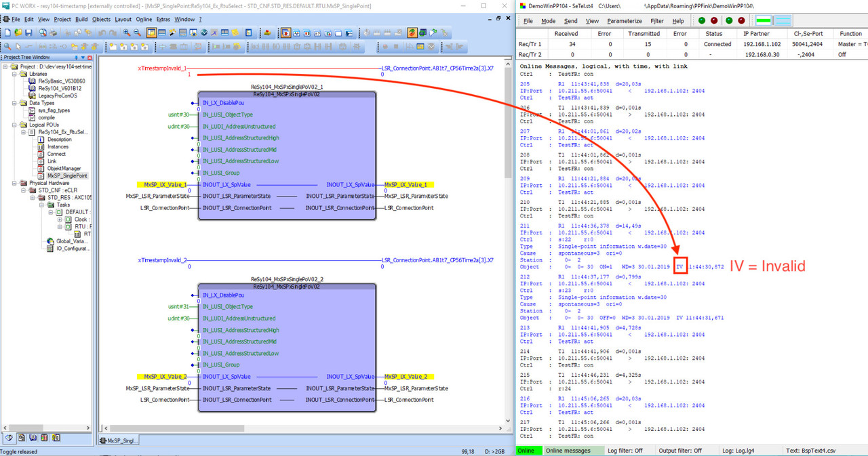
Task: Select the ObjektManager worksheet
Action: (x=64, y=168)
